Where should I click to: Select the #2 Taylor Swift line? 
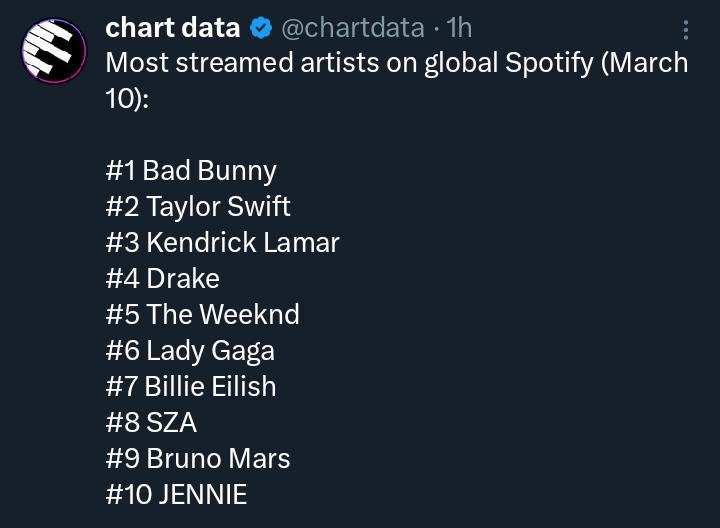pyautogui.click(x=198, y=207)
